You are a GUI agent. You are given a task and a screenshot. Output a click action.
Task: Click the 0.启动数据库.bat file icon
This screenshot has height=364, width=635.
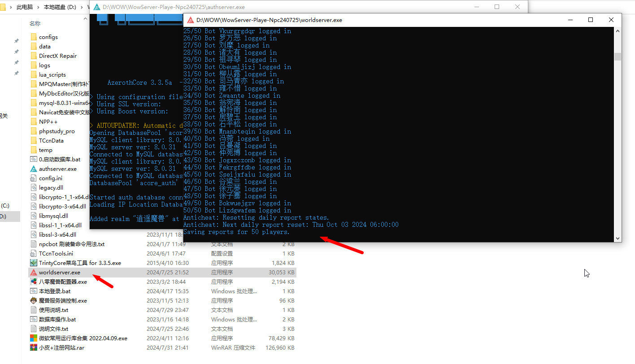click(34, 159)
